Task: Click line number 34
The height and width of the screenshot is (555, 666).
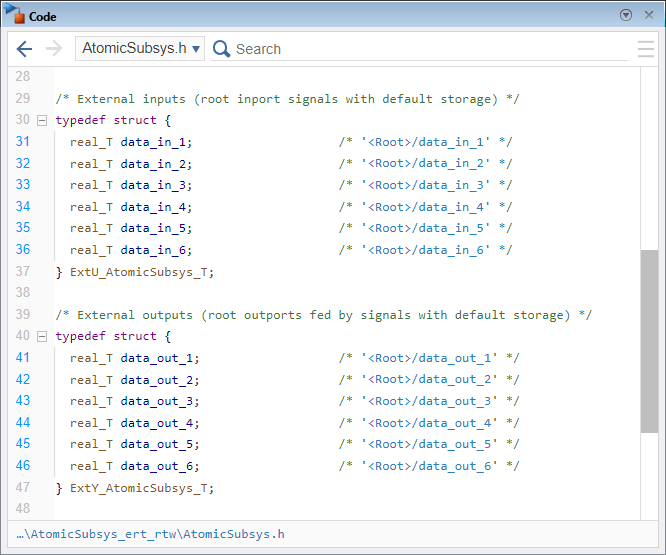Action: click(x=23, y=206)
